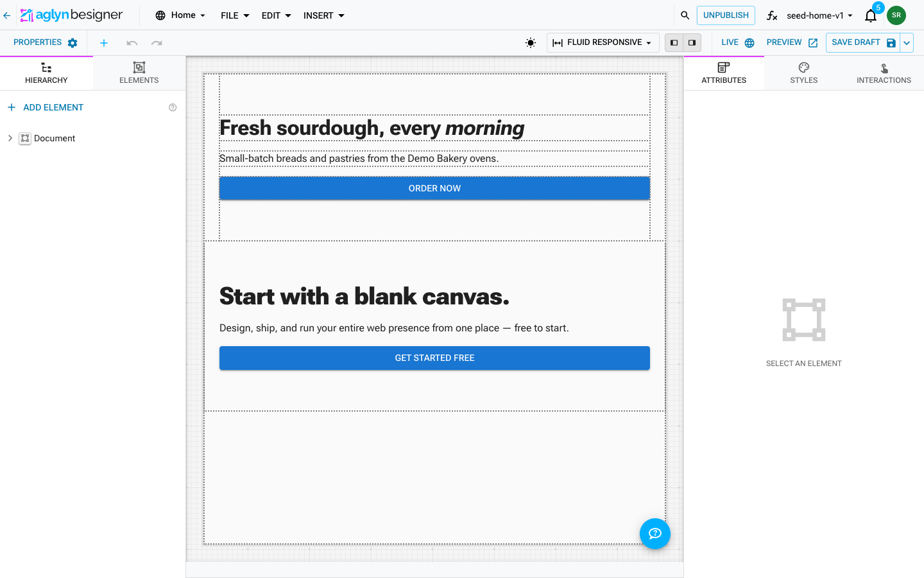Open the fx functions icon
This screenshot has width=924, height=578.
(x=772, y=15)
